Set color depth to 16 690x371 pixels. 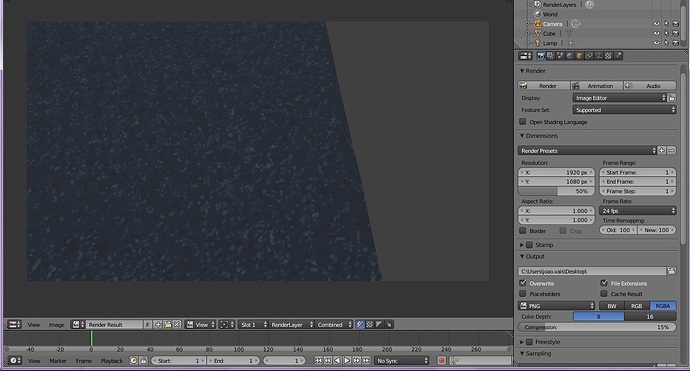point(650,316)
